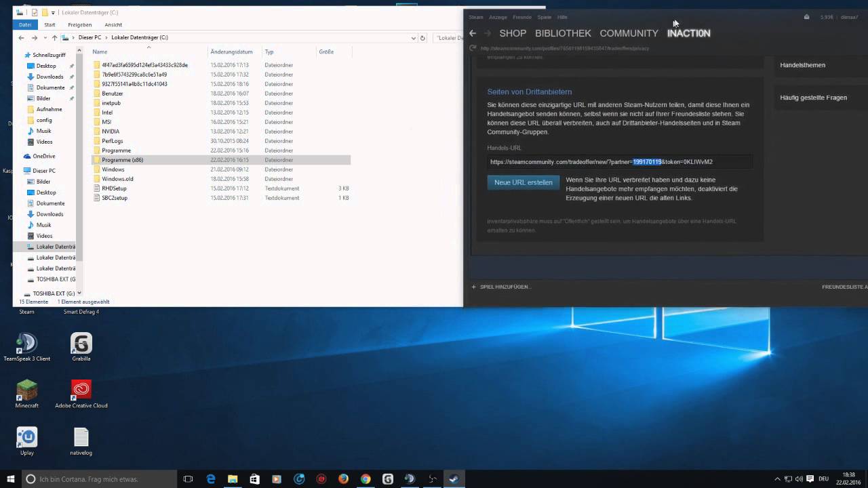This screenshot has height=488, width=868.
Task: Select Minecraft desktop icon
Action: click(x=26, y=394)
